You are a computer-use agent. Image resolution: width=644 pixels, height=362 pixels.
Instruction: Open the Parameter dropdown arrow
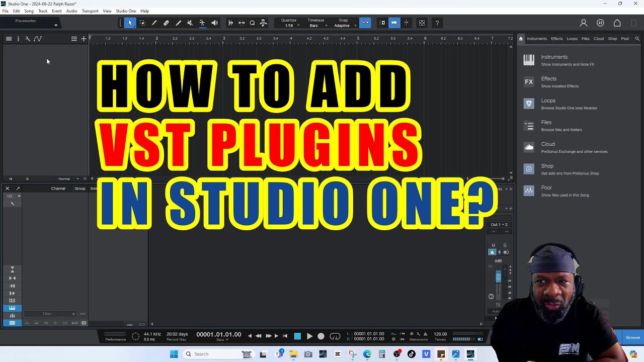coord(56,25)
